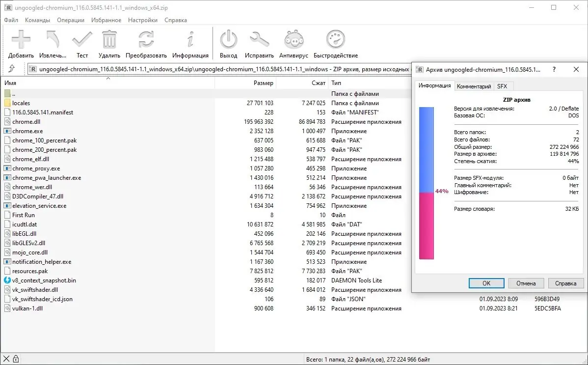Click the Добавить (Add) toolbar icon
This screenshot has height=365, width=588.
coord(21,39)
